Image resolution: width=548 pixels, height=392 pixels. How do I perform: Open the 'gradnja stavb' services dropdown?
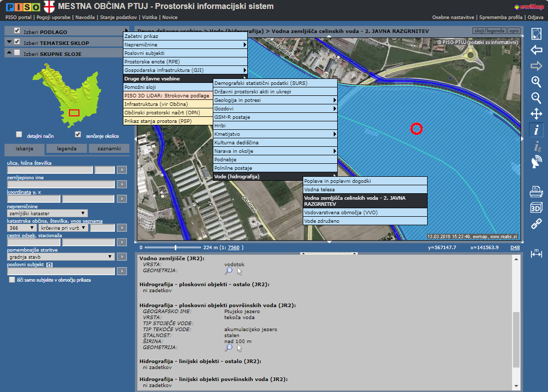pyautogui.click(x=61, y=257)
